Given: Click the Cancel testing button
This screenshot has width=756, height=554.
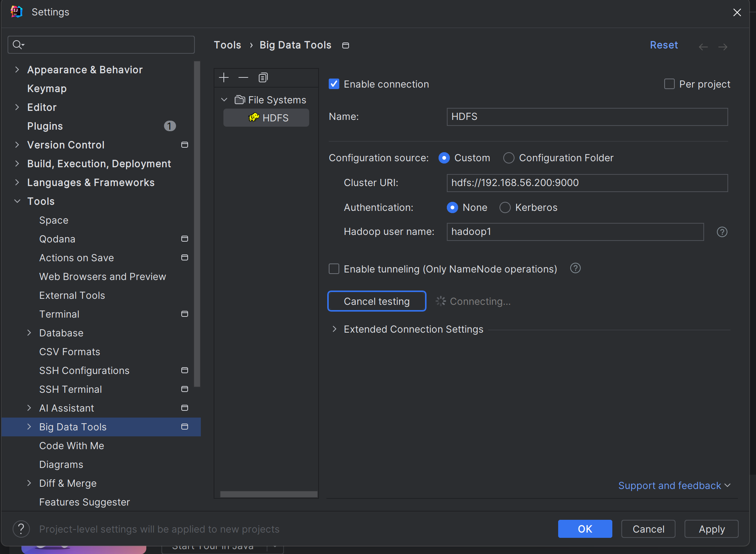Looking at the screenshot, I should click(376, 301).
